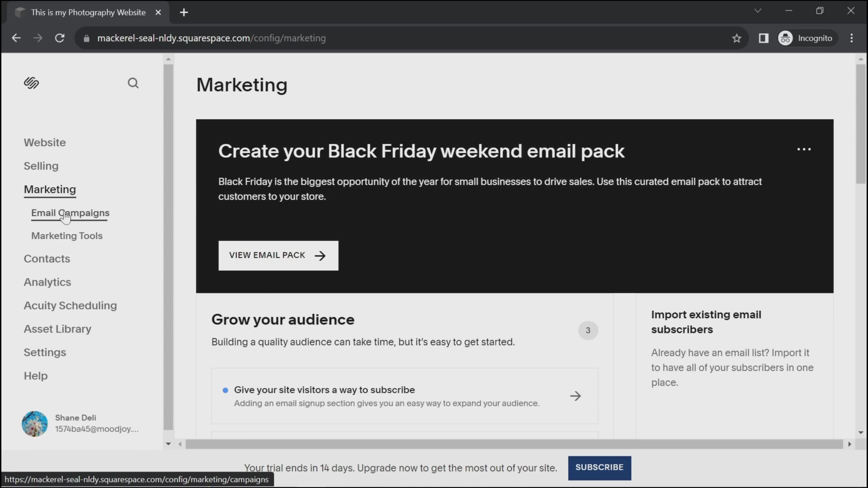Click the Incognito profile icon
Image resolution: width=868 pixels, height=488 pixels.
click(785, 38)
